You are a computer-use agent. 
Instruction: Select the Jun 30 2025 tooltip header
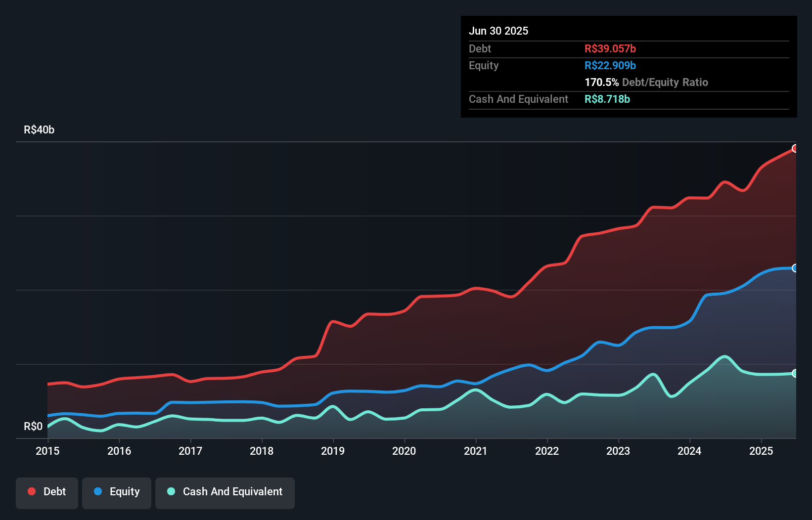[x=498, y=31]
